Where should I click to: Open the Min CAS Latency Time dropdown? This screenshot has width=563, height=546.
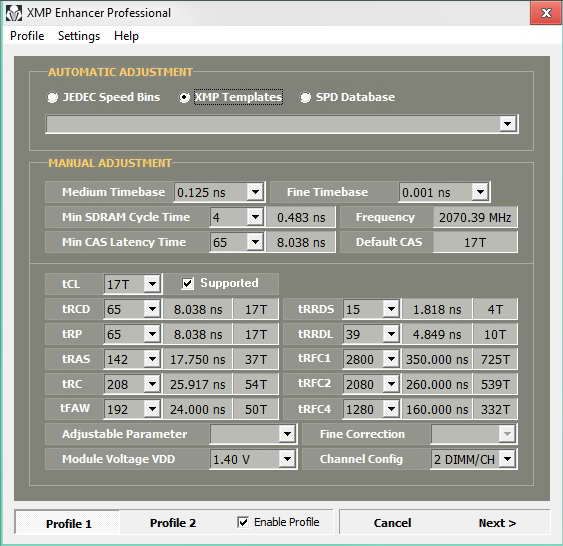[255, 242]
